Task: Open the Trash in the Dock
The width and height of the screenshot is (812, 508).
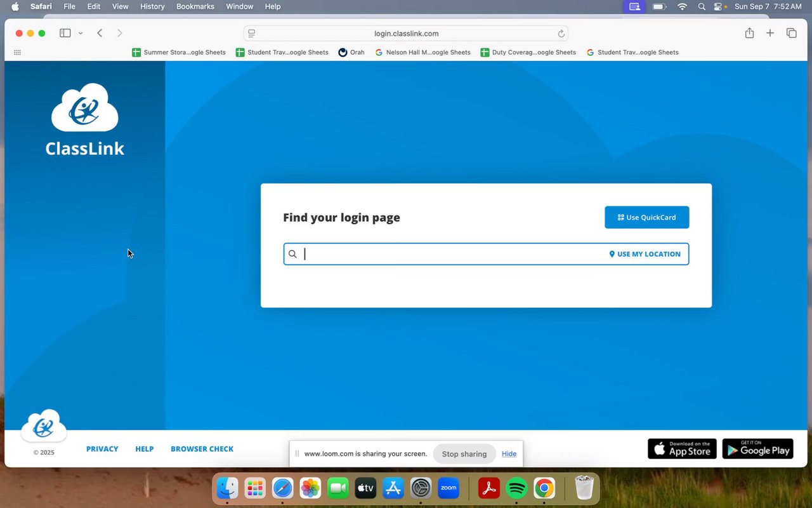Action: coord(584,488)
